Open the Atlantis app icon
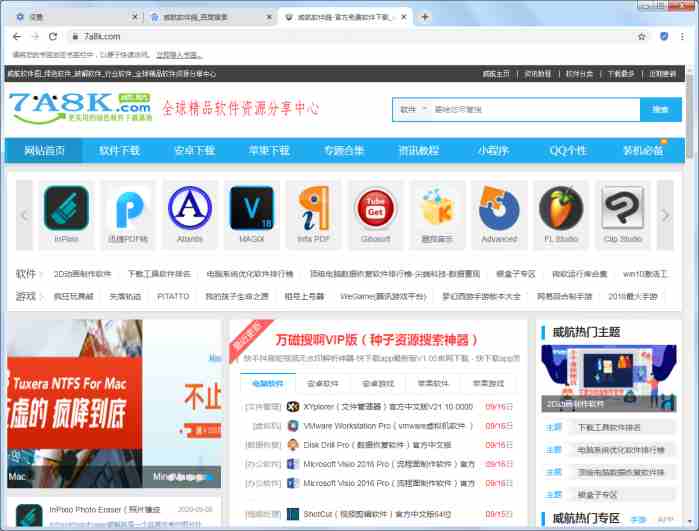699x531 pixels. (190, 208)
